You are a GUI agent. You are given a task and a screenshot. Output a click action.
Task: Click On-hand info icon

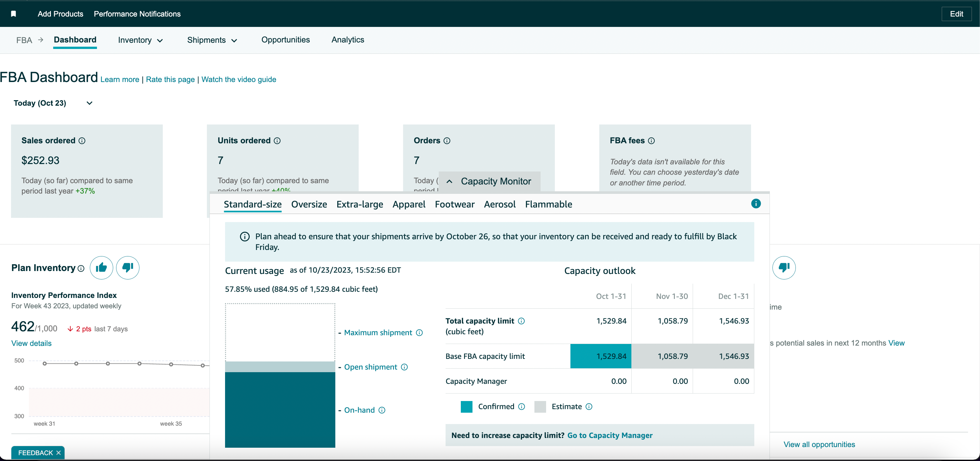pos(382,410)
